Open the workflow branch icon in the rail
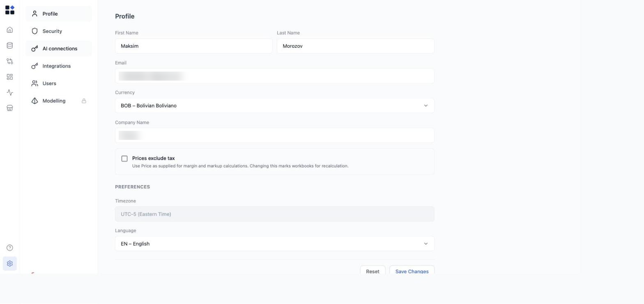 [x=10, y=61]
